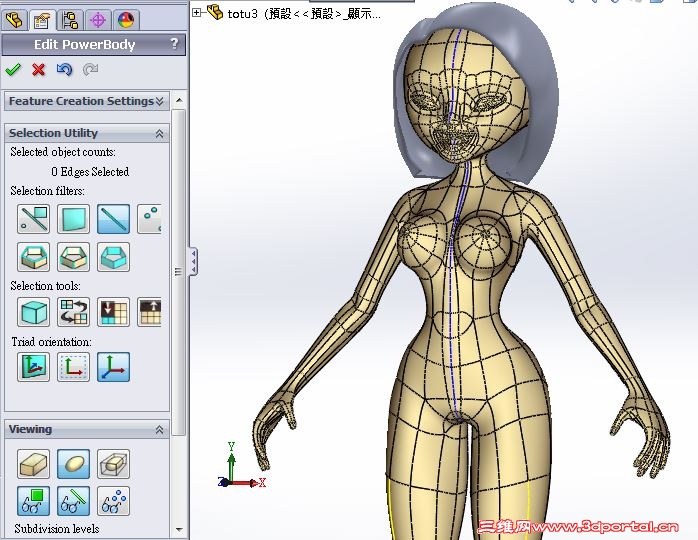Click the Edit PowerBody help question mark
This screenshot has height=540, width=698.
[x=174, y=44]
